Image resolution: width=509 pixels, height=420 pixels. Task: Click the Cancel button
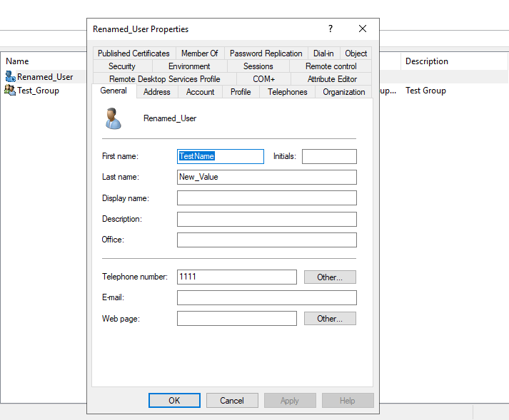(232, 401)
